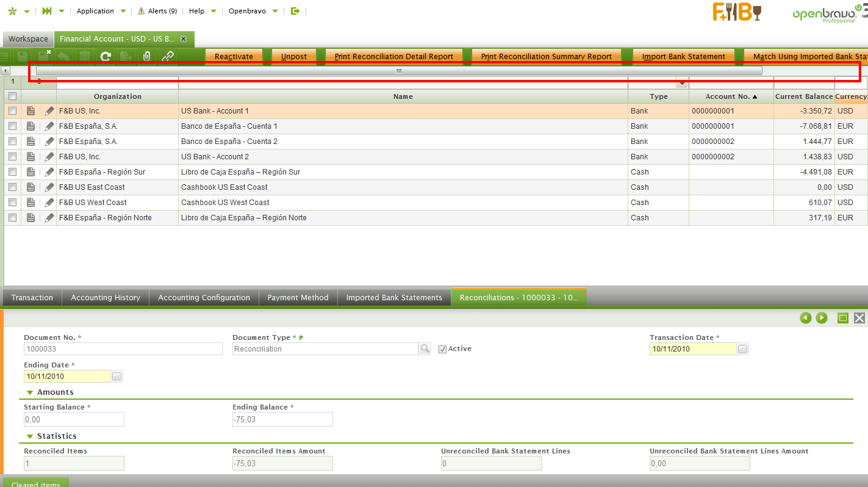
Task: Click the chain link toolbar icon
Action: pos(168,56)
